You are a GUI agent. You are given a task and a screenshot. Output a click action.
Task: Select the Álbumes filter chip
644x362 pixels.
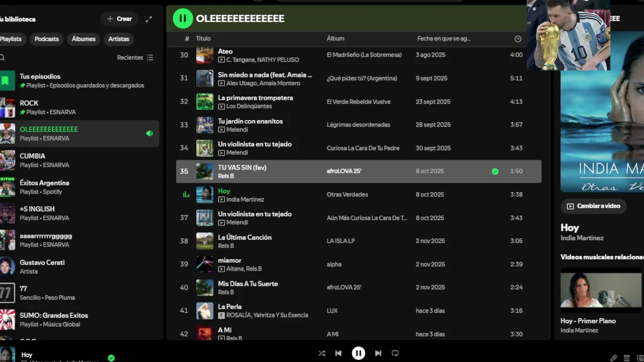[x=84, y=39]
